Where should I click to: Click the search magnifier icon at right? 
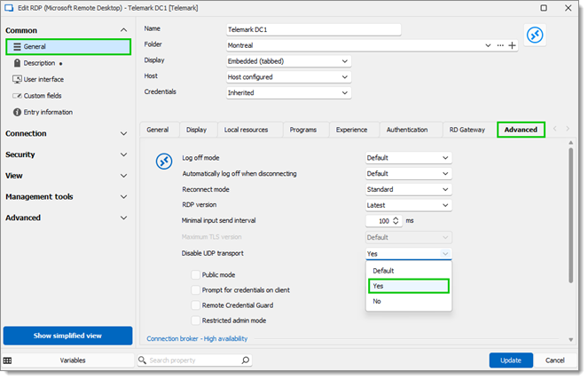(x=246, y=360)
